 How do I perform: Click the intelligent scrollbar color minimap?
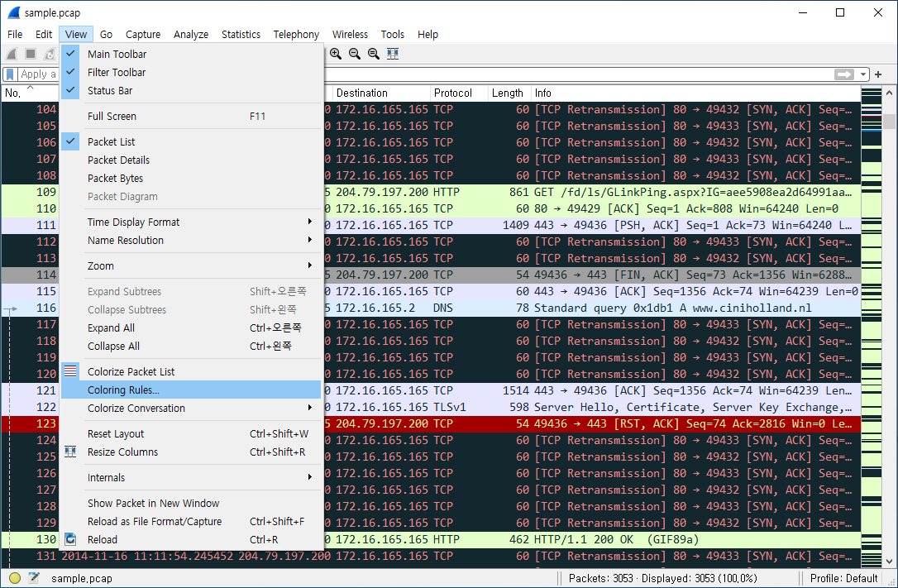[x=872, y=327]
